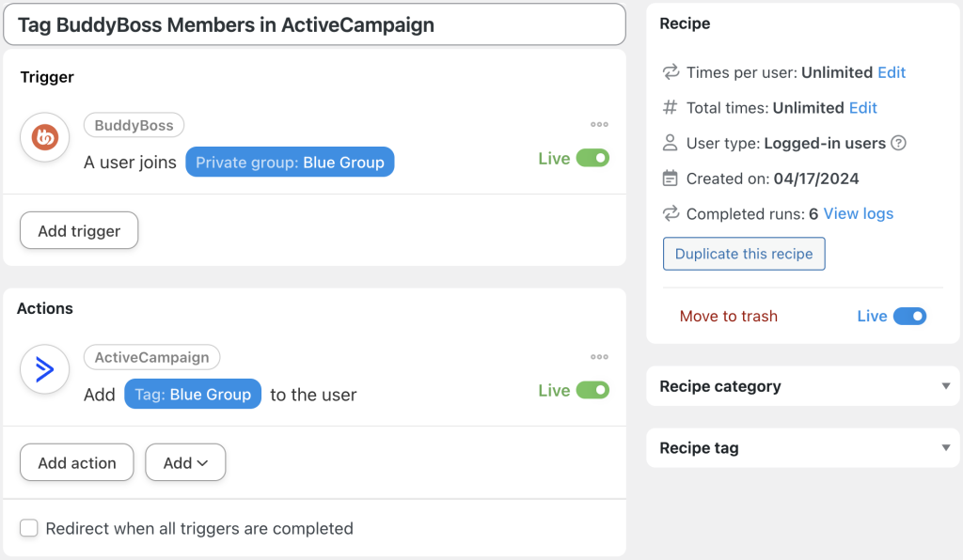Screen dimensions: 963x560
Task: Click the repeat icon beside Times per user
Action: [x=671, y=72]
